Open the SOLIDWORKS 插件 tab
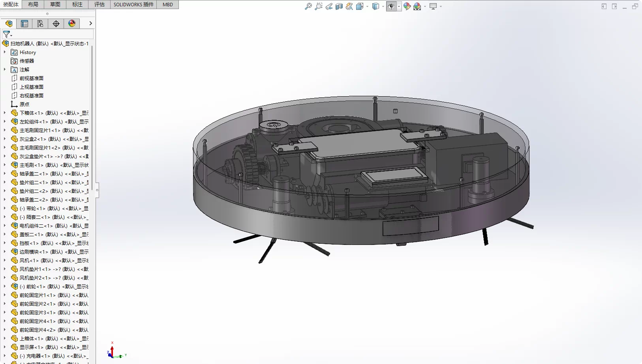Screen dimensions: 642x364 pos(133,4)
